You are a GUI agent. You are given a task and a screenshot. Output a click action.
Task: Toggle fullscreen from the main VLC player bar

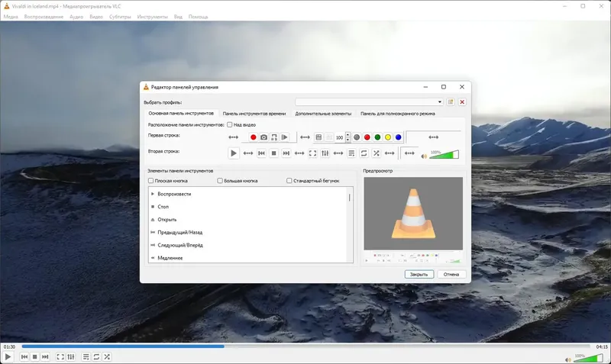[60, 356]
